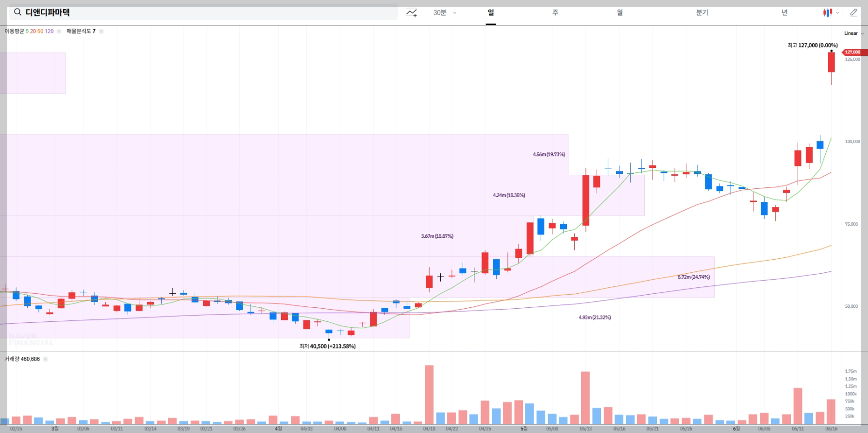This screenshot has width=868, height=433.
Task: Remove the 거래량 volume indicator
Action: (46, 359)
